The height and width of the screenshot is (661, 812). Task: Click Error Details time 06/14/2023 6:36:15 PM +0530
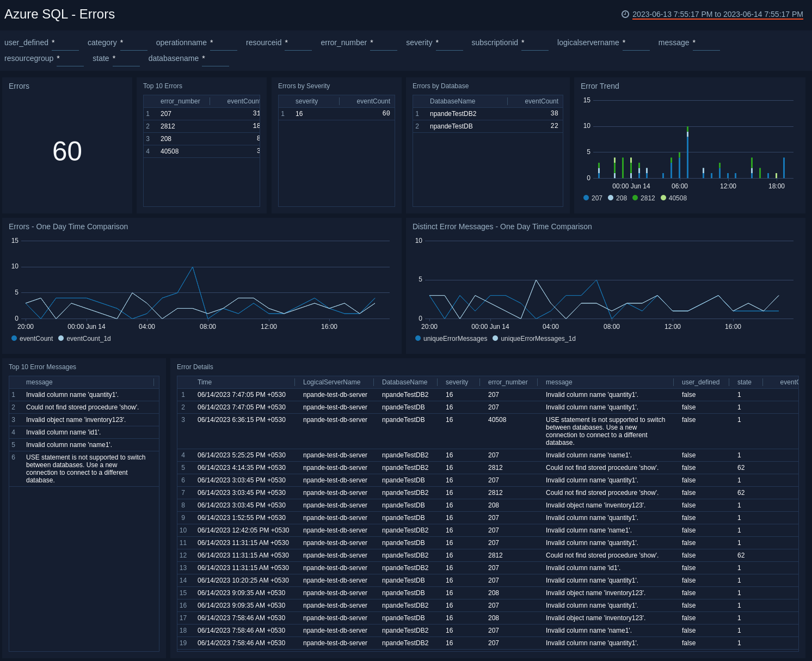(242, 420)
